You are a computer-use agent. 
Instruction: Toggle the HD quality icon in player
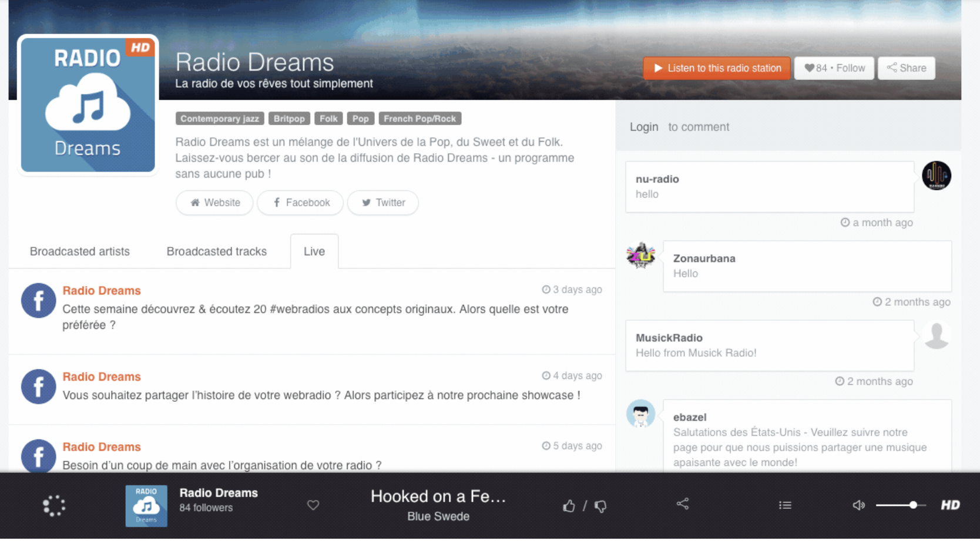950,505
